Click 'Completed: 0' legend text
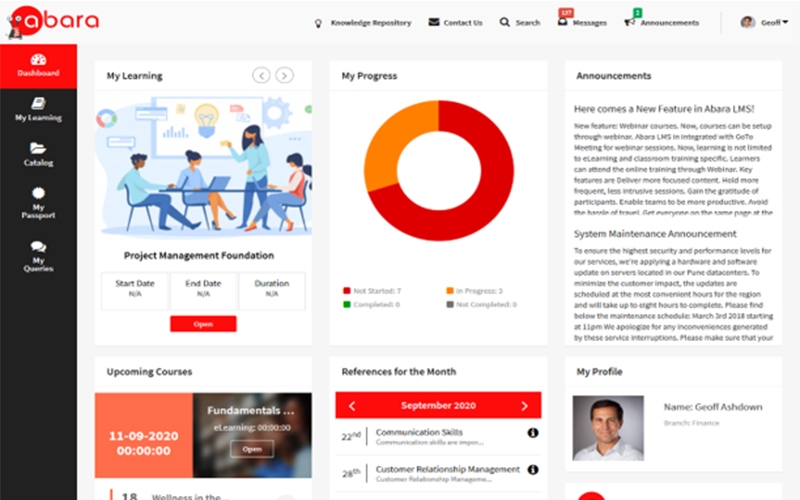Image resolution: width=800 pixels, height=500 pixels. pyautogui.click(x=377, y=305)
